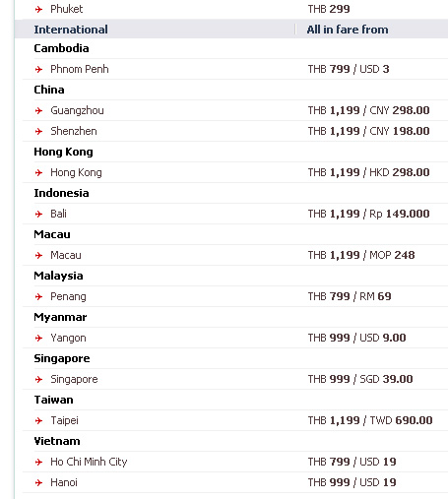Click the plane icon next to Phnom Penh
The image size is (448, 499).
coord(38,69)
